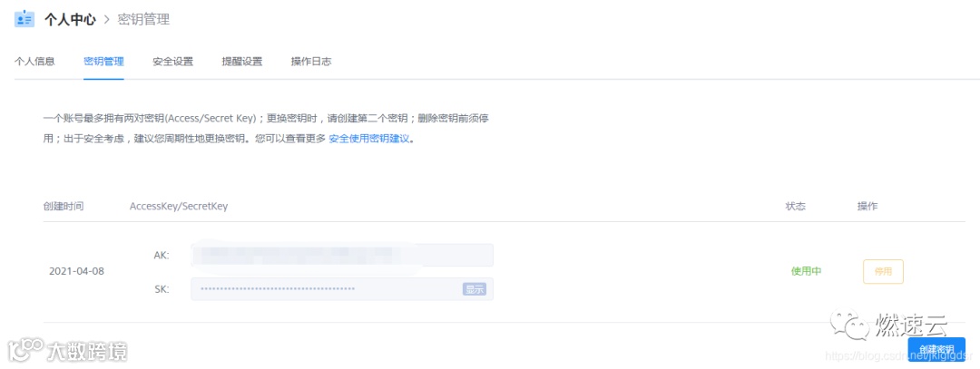Click the 2021-04-08 creation date
The width and height of the screenshot is (980, 369).
click(77, 272)
